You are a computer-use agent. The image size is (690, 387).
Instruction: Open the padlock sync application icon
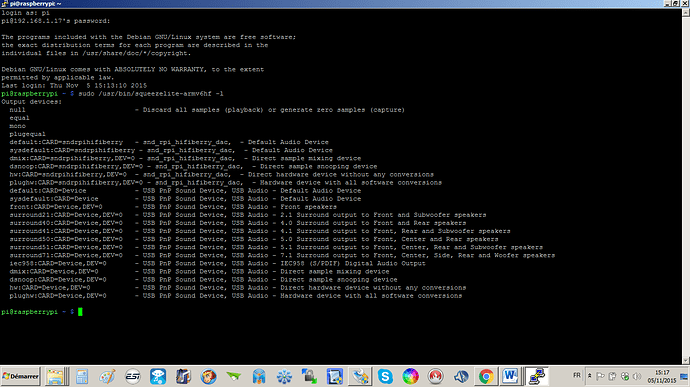click(309, 376)
